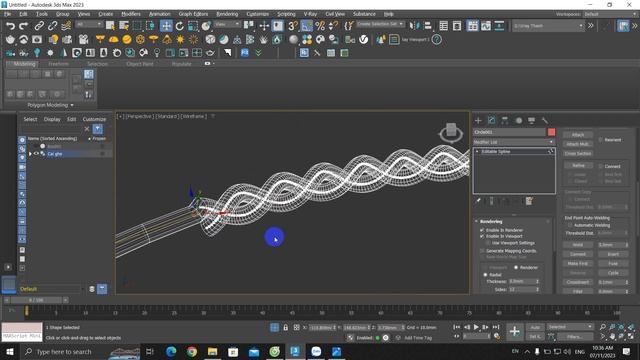Open the Curve Editor icon
Image resolution: width=640 pixels, height=360 pixels.
pyautogui.click(x=486, y=26)
